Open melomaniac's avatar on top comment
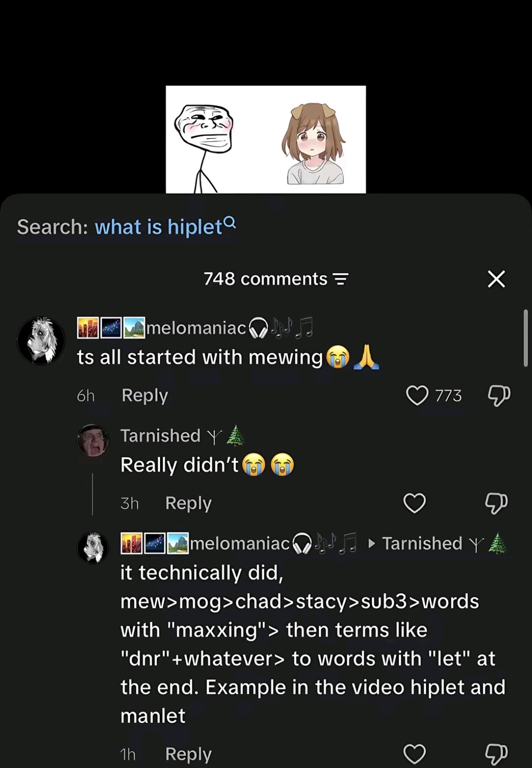Viewport: 532px width, 768px height. (x=41, y=340)
